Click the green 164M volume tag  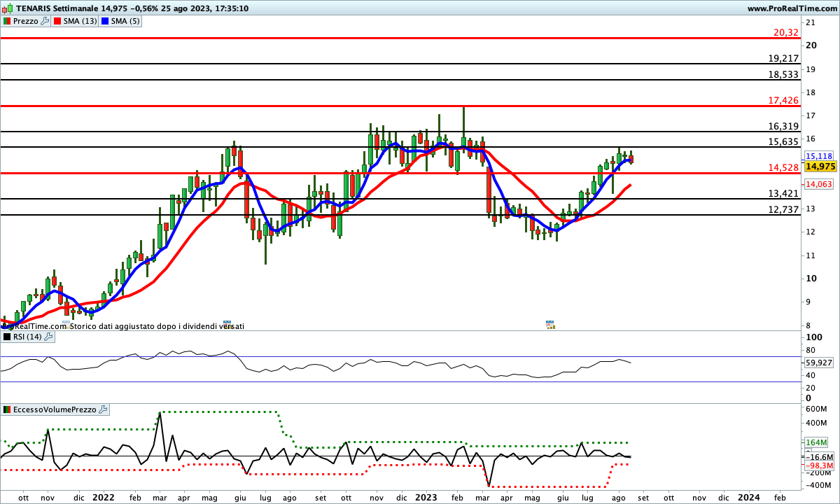point(816,442)
